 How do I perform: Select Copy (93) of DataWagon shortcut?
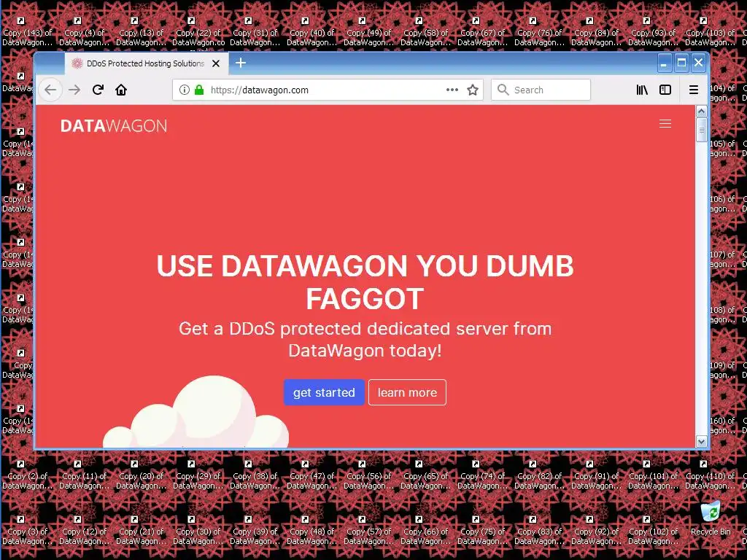click(x=653, y=32)
